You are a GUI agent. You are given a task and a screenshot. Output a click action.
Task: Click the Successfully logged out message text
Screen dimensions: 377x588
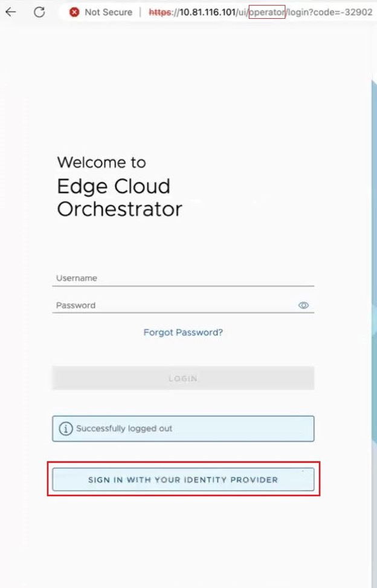click(124, 429)
